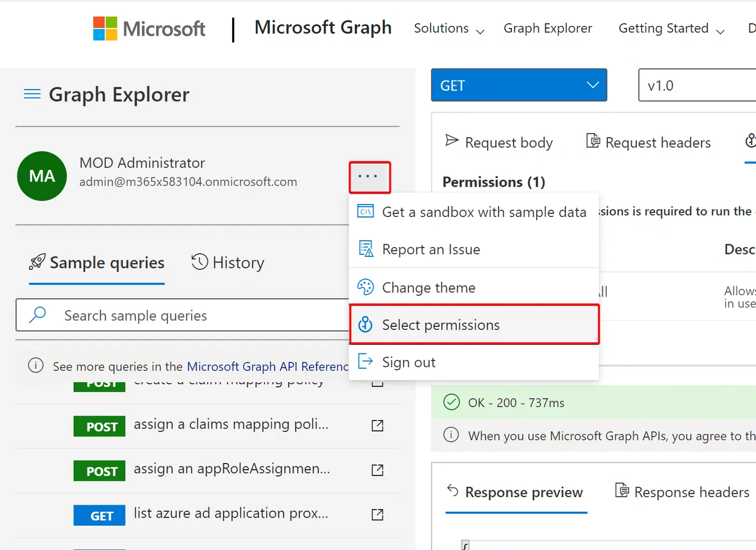The image size is (756, 550).
Task: Click the Graph Explorer sidebar title
Action: point(119,95)
